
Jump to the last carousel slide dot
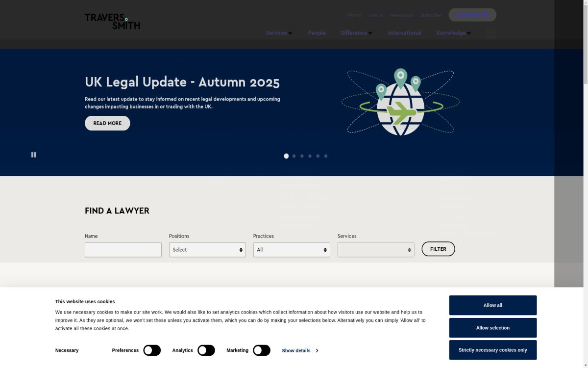(326, 156)
